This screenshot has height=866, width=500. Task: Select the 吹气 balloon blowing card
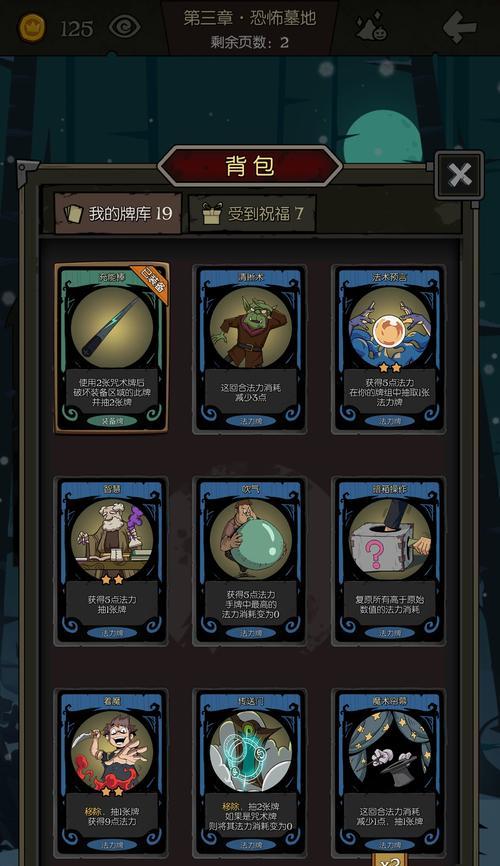(x=250, y=561)
